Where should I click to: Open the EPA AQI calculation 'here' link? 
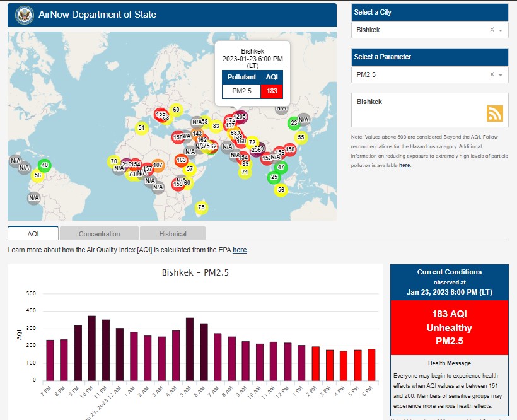(x=240, y=250)
